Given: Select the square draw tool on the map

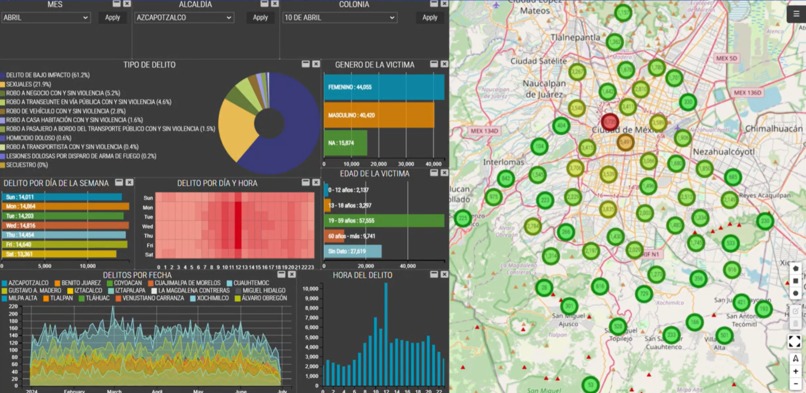Looking at the screenshot, I should click(796, 280).
